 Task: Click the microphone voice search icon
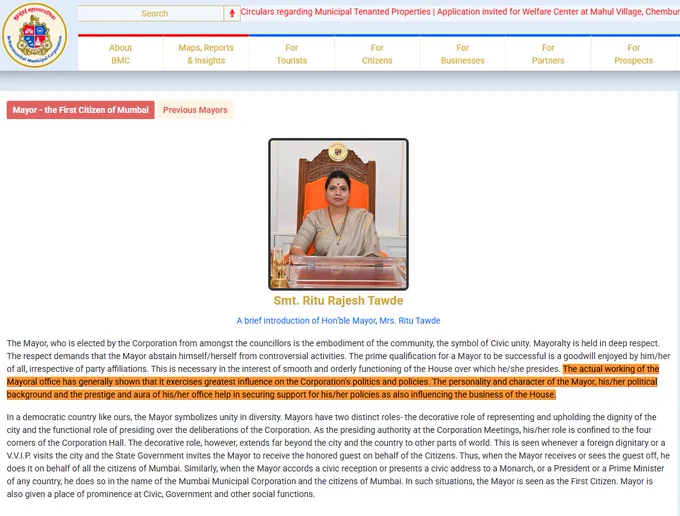pos(232,13)
